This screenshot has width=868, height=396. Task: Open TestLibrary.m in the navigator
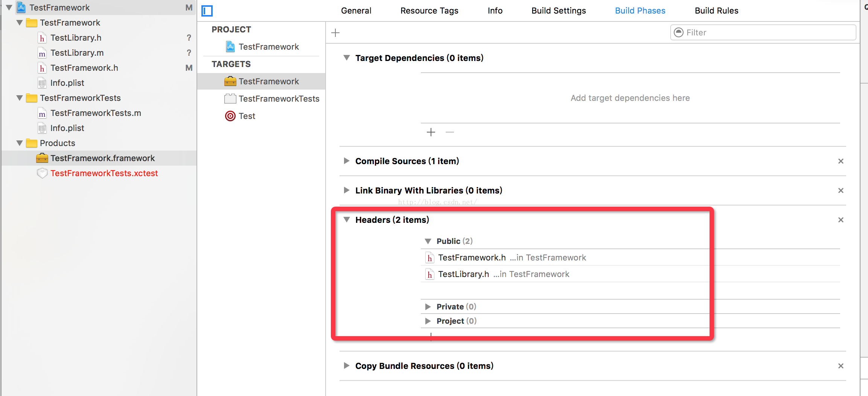point(77,53)
